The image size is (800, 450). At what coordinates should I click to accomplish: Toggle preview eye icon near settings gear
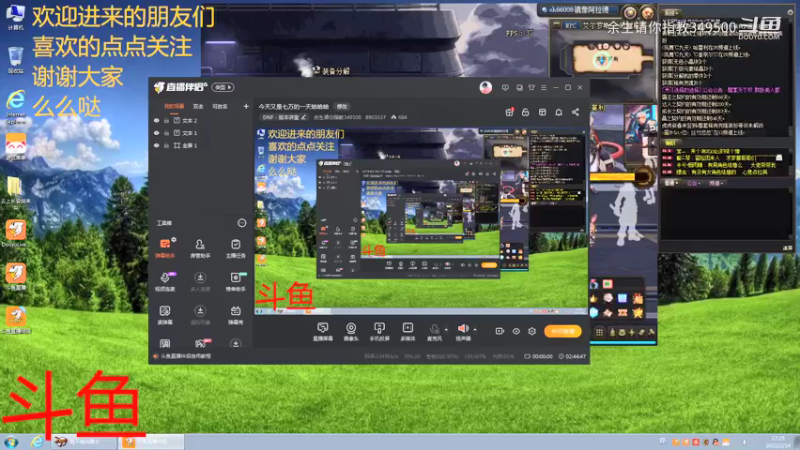pos(516,331)
